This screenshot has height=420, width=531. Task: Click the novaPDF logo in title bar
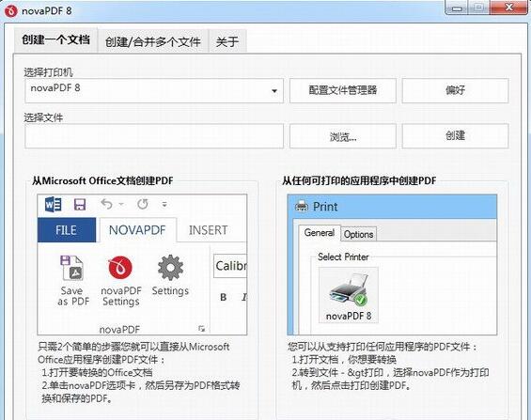tap(10, 11)
